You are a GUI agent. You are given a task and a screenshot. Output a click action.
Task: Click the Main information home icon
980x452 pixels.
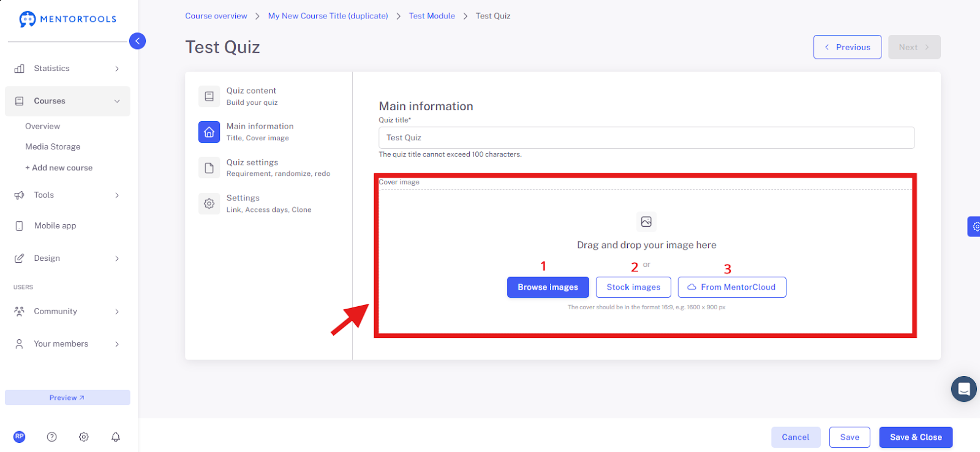pyautogui.click(x=209, y=132)
